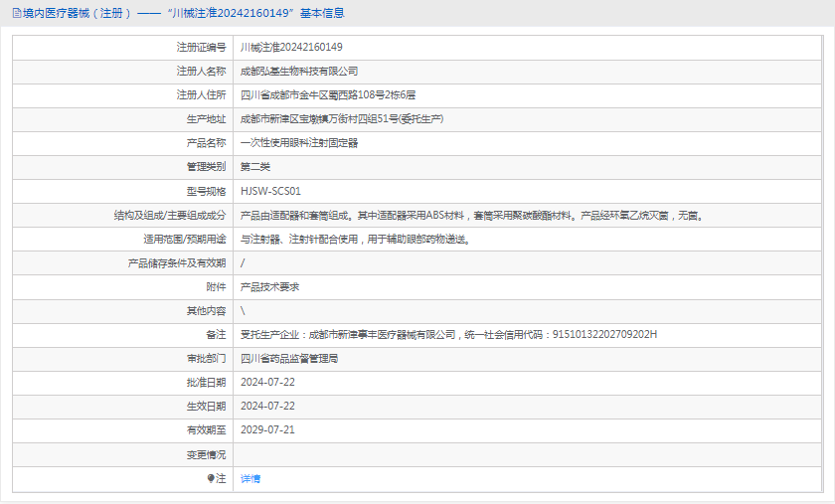Click the 生效日期 row label
Image resolution: width=835 pixels, height=504 pixels.
pyautogui.click(x=206, y=406)
